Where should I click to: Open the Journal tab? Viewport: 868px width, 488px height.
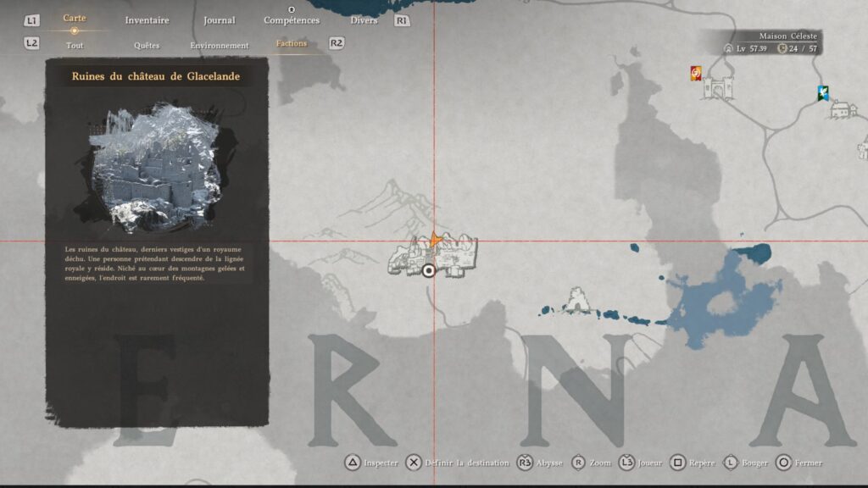click(x=219, y=19)
